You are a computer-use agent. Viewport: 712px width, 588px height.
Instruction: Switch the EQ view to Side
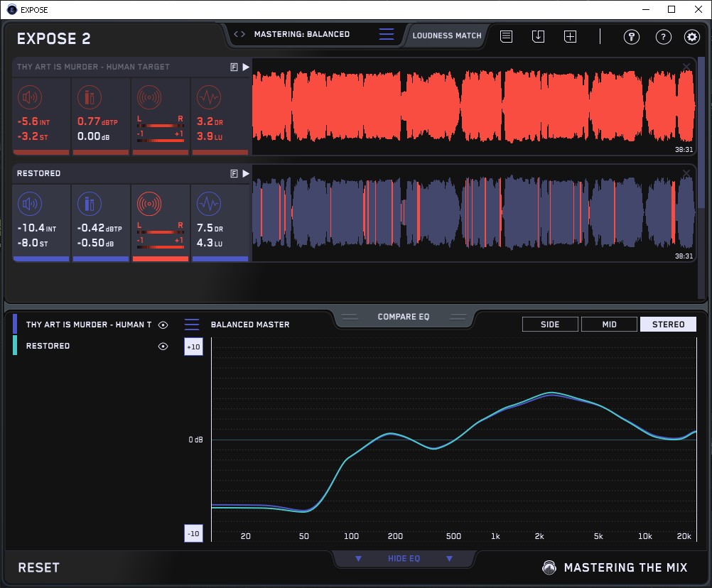click(x=550, y=325)
